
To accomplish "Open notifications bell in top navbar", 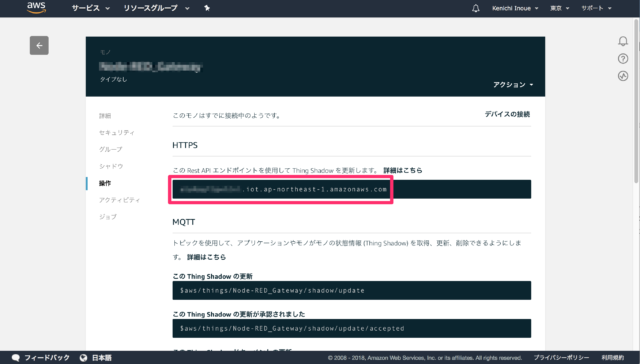I will [476, 8].
